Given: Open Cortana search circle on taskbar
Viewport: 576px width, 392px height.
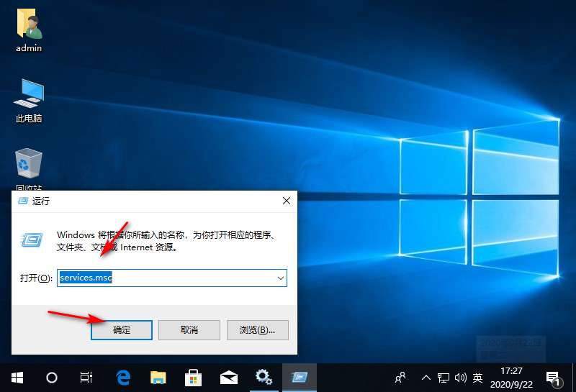Looking at the screenshot, I should (52, 377).
